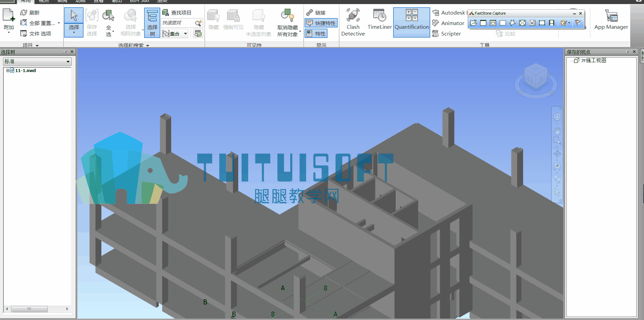
Task: Click the Quick Find (快速查找) input field
Action: [x=178, y=23]
